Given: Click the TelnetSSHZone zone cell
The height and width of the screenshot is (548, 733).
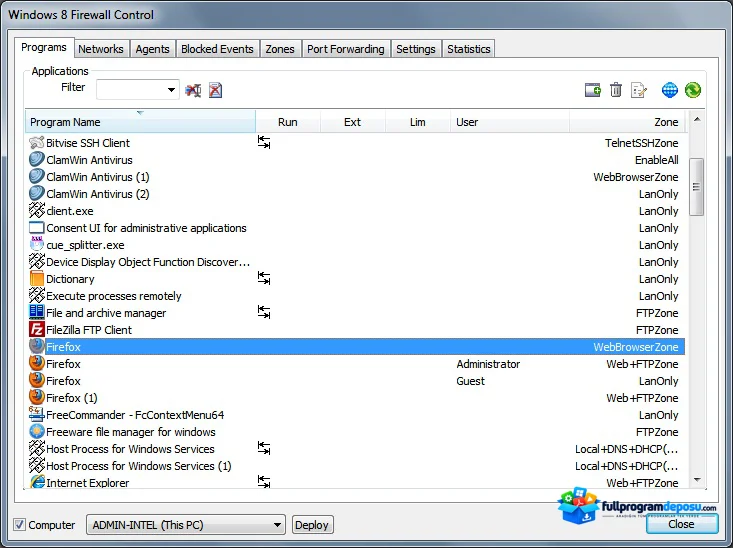Looking at the screenshot, I should 641,143.
